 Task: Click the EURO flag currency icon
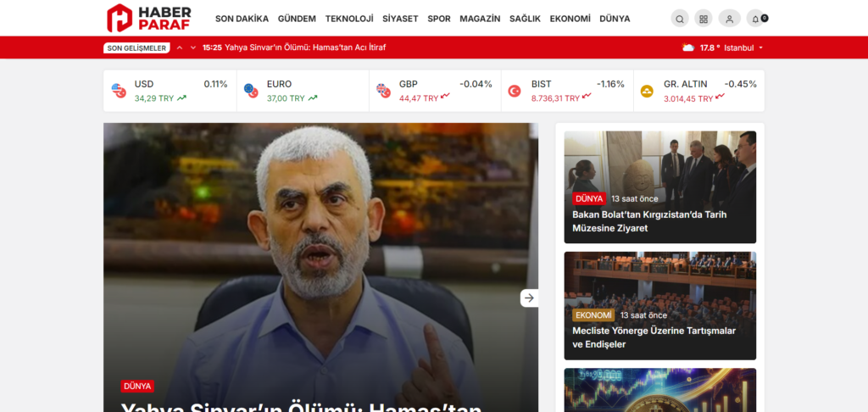pyautogui.click(x=251, y=91)
